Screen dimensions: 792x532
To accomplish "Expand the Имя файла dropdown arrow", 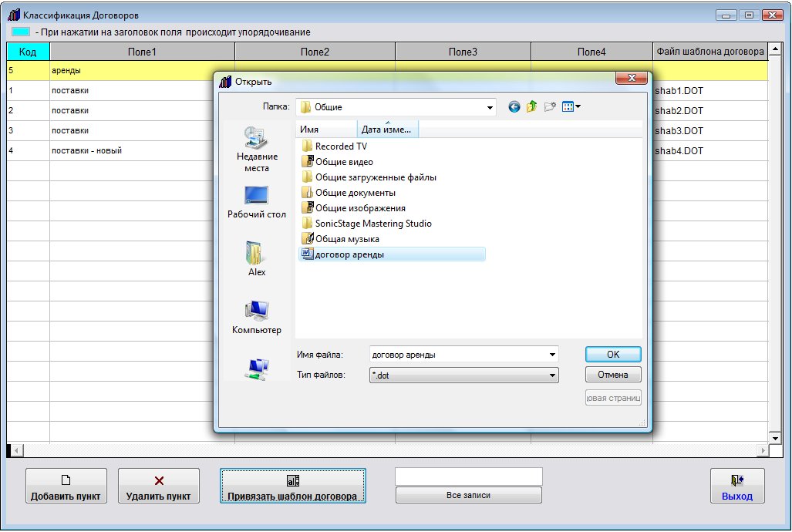I will [552, 355].
